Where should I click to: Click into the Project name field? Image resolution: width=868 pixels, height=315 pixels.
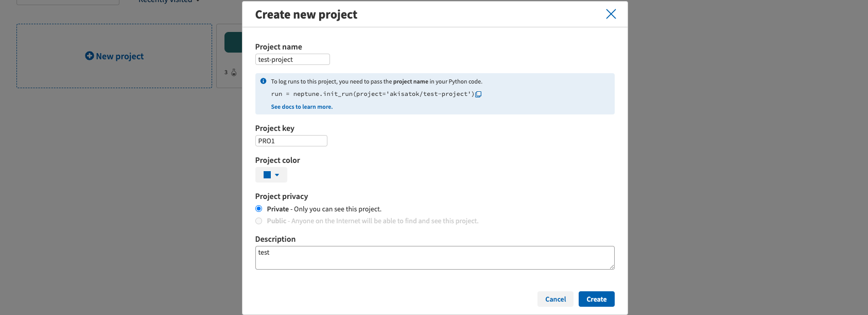[x=292, y=59]
